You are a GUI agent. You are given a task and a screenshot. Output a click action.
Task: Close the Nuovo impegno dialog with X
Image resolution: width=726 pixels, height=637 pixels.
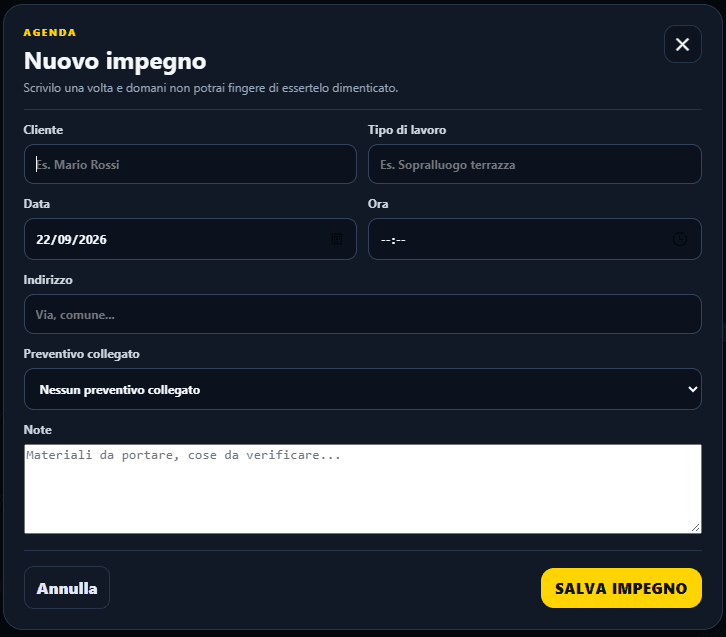click(x=682, y=44)
